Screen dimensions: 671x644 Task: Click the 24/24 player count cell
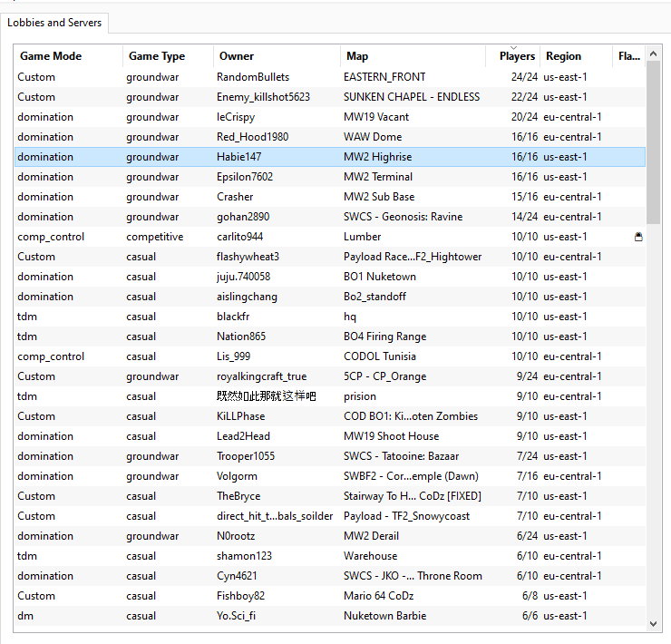524,77
